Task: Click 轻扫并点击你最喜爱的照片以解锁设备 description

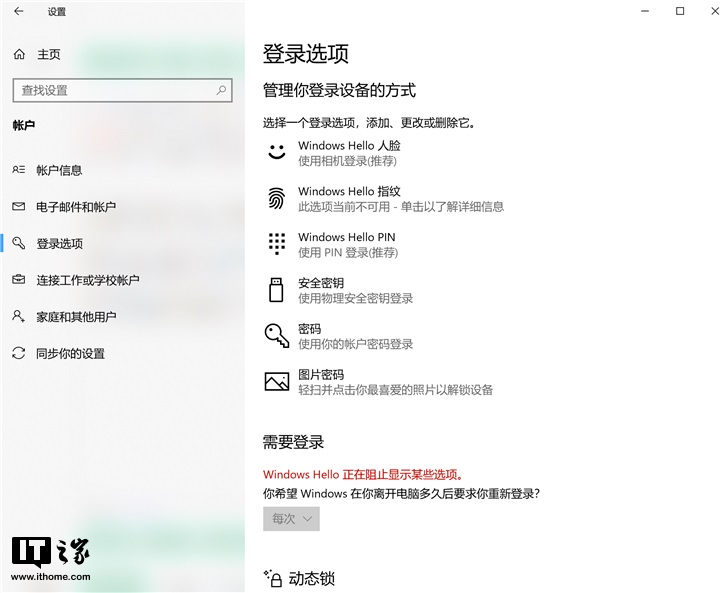Action: coord(396,390)
